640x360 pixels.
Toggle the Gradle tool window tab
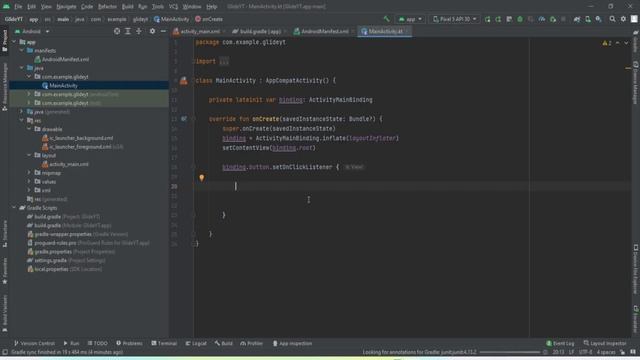(636, 41)
